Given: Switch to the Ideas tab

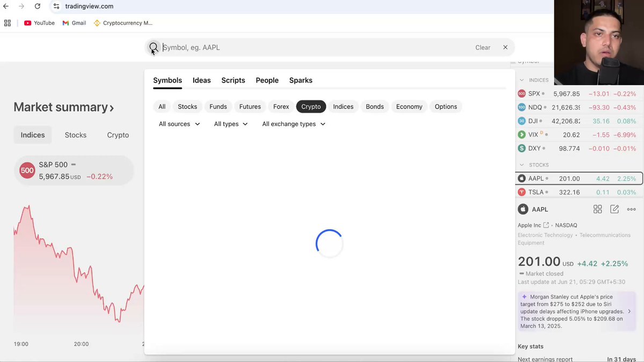Looking at the screenshot, I should tap(202, 80).
